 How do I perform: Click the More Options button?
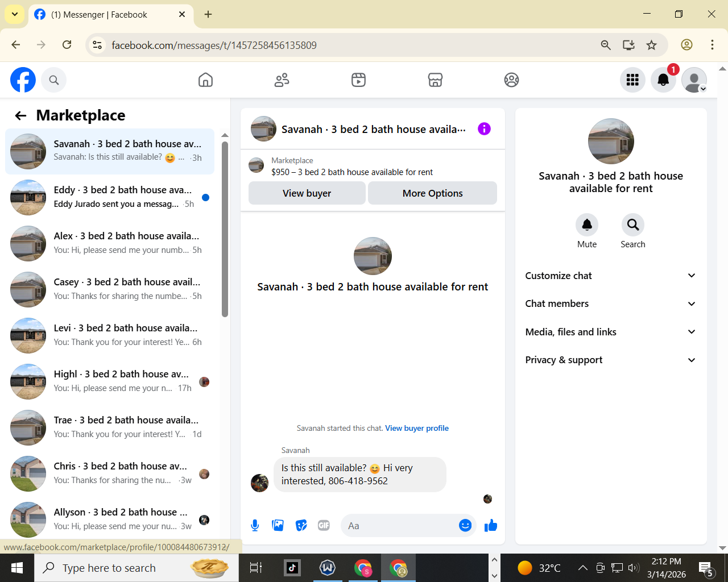433,193
